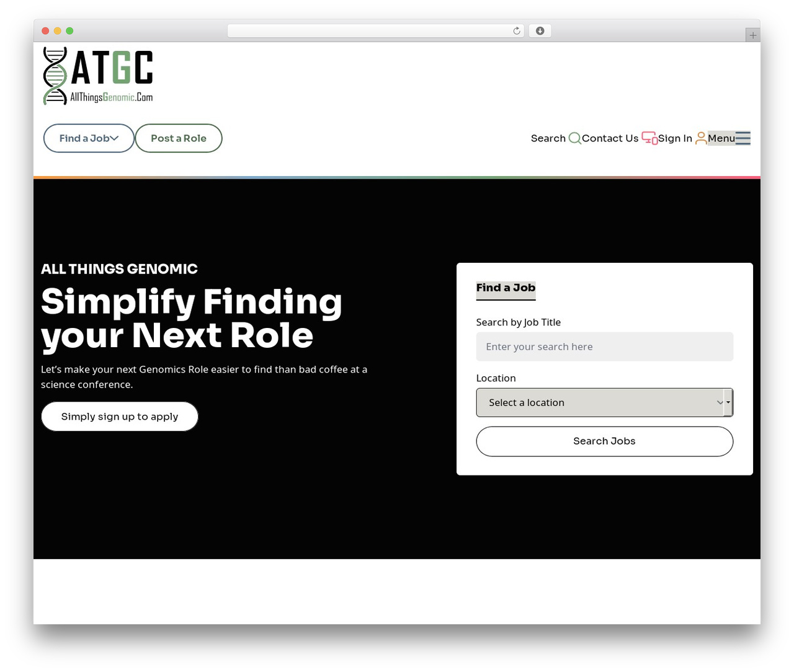Click the Simplify Finding your Next Role heading
Screen dimensions: 794x672
(x=192, y=319)
